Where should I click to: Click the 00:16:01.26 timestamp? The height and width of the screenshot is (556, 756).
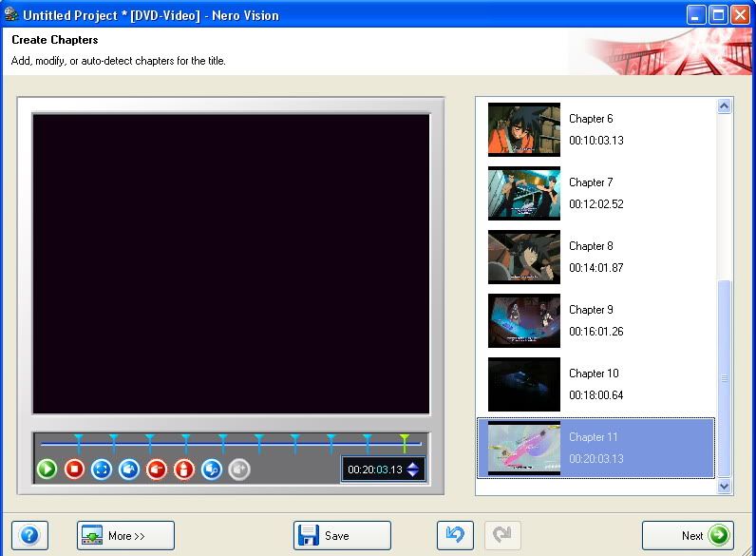(x=595, y=332)
